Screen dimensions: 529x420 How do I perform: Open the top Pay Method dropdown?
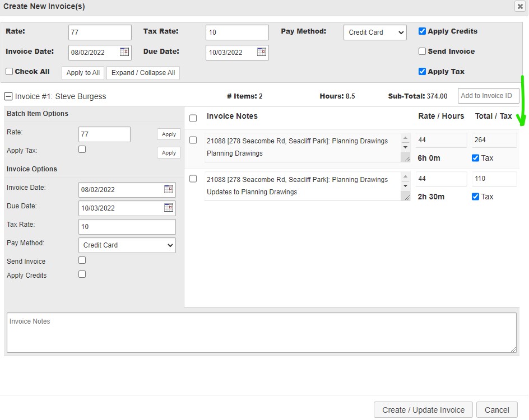375,32
